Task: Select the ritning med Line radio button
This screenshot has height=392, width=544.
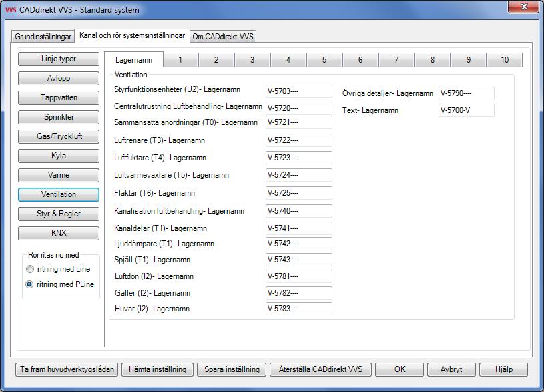Action: [30, 269]
